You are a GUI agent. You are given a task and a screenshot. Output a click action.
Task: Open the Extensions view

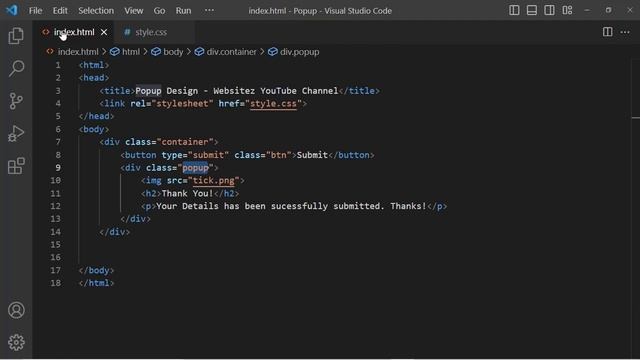tap(16, 166)
